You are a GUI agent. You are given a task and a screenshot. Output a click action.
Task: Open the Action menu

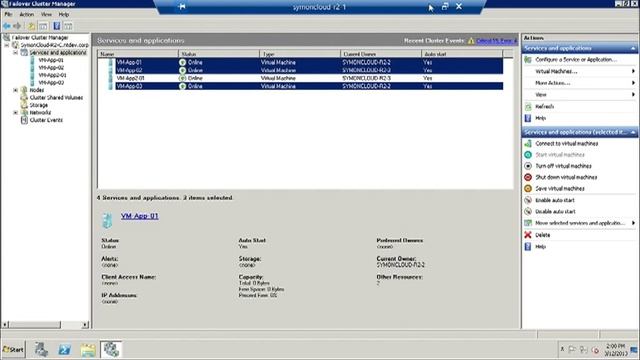tap(27, 14)
